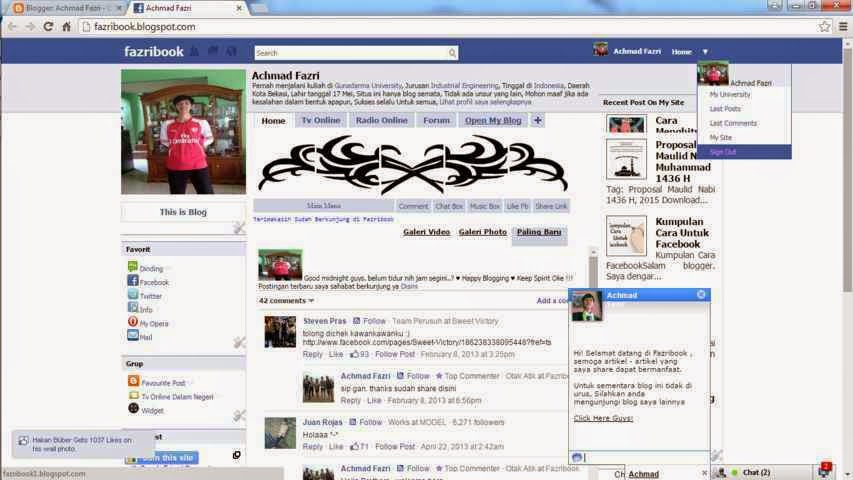Open the header dropdown arrow next to Home

pyautogui.click(x=705, y=52)
